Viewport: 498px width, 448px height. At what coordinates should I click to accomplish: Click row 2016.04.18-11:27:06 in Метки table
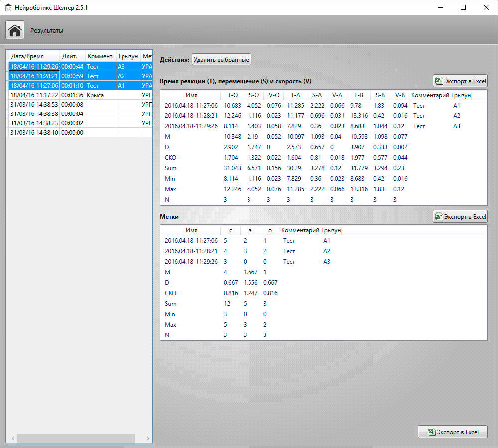324,241
